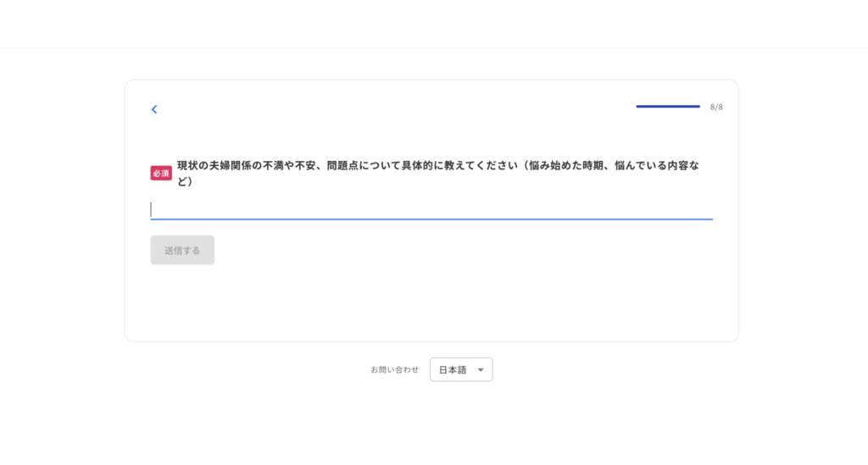Submit the form with the grey 送信する button
Viewport: 868px width, 465px height.
[x=183, y=251]
